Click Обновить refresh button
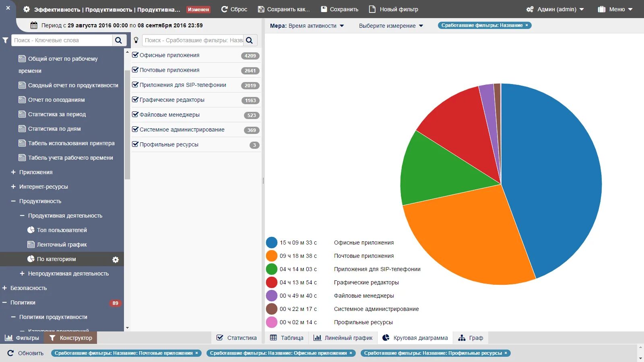Viewport: 644px width, 362px height. click(x=25, y=353)
